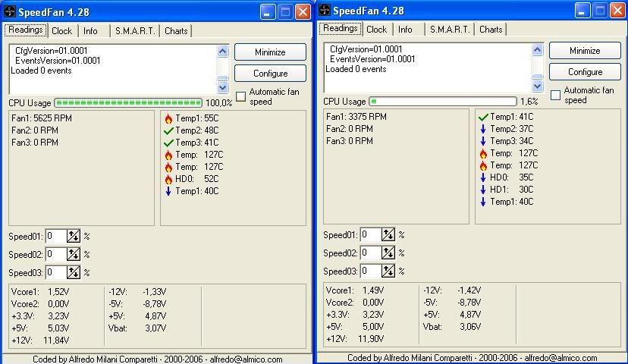Click +12V: 11,84V reading
The height and width of the screenshot is (364, 628).
40,340
